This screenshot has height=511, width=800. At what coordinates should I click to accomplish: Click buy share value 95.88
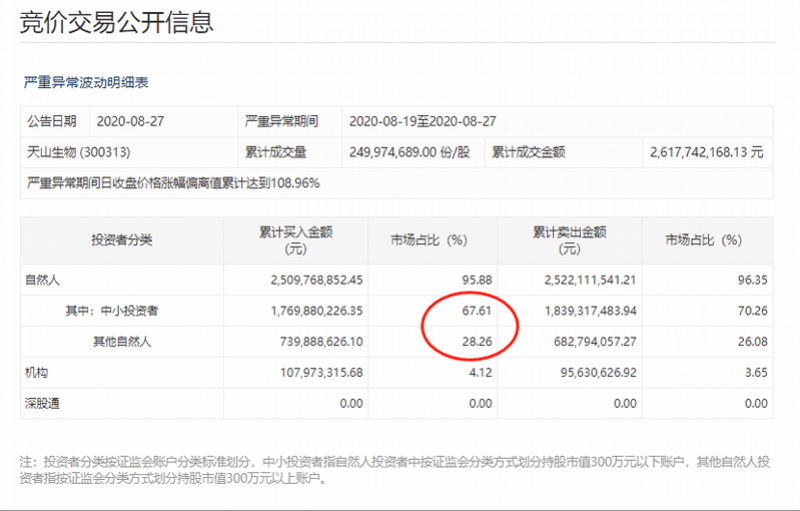point(477,280)
